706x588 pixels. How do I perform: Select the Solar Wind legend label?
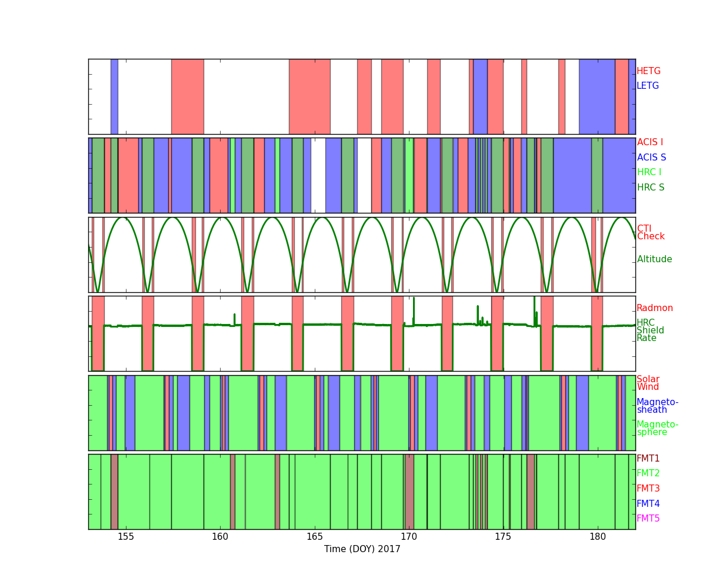pos(648,383)
